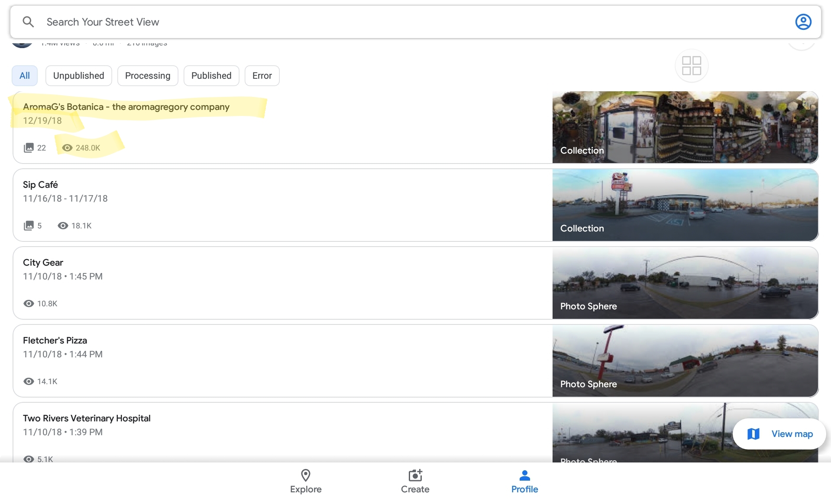Click the AromaG's Botanica title text
The image size is (831, 504).
pyautogui.click(x=126, y=107)
